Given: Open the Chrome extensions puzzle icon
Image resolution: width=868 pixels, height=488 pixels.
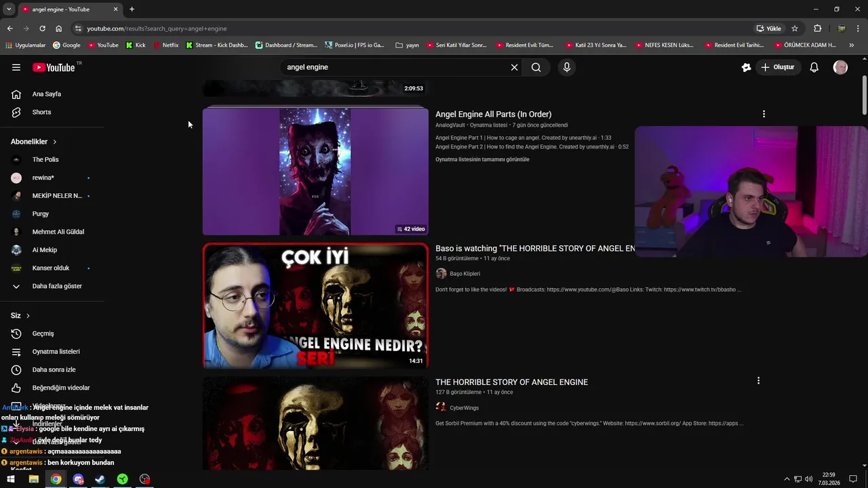Looking at the screenshot, I should click(x=817, y=28).
